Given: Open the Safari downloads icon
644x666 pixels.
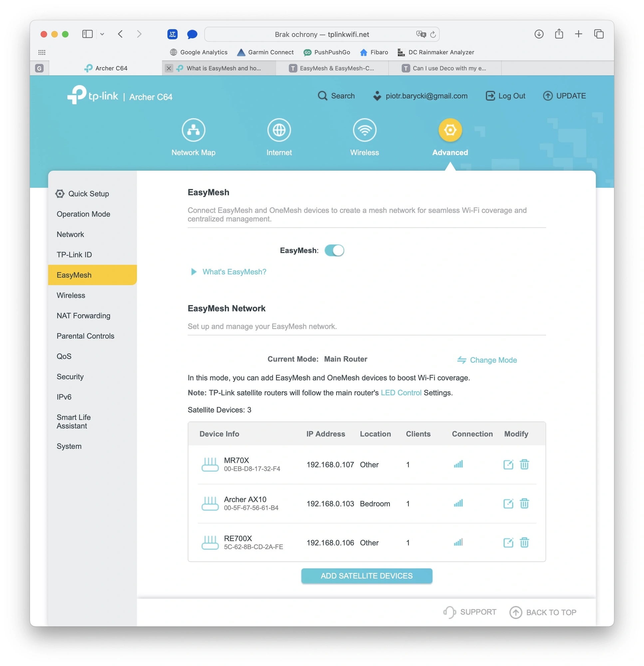Looking at the screenshot, I should [539, 34].
